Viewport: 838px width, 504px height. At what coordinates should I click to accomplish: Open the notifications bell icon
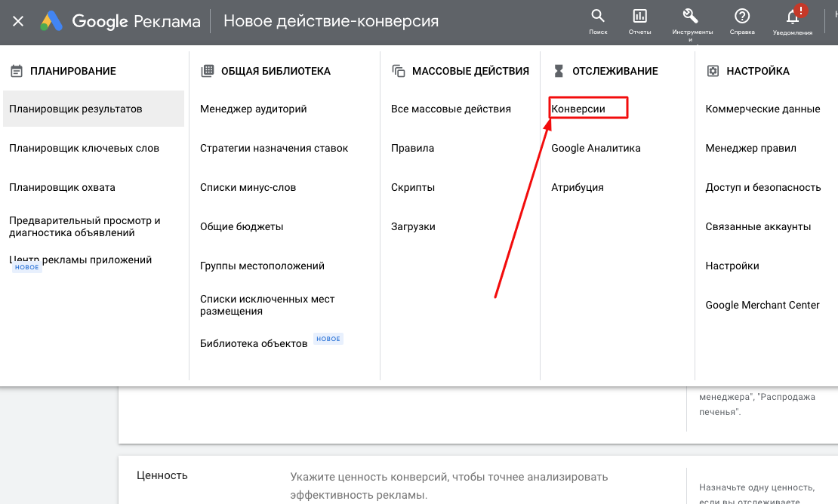[793, 17]
